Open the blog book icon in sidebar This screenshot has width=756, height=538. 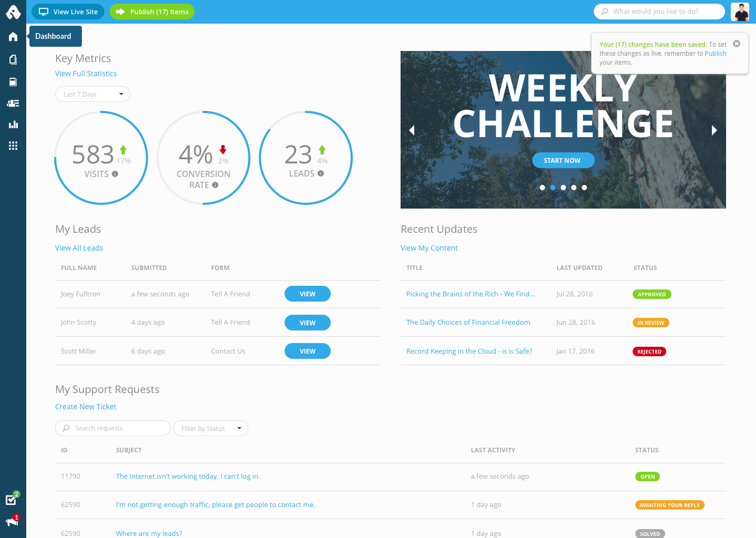click(x=13, y=82)
